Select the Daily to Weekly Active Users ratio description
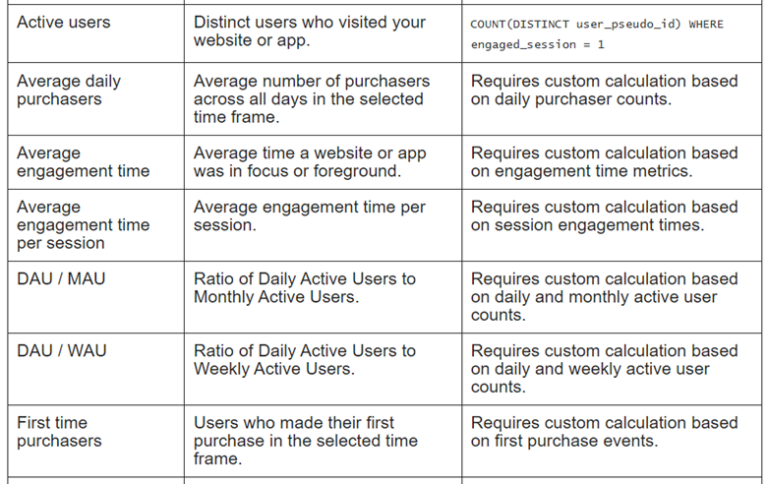 (304, 360)
